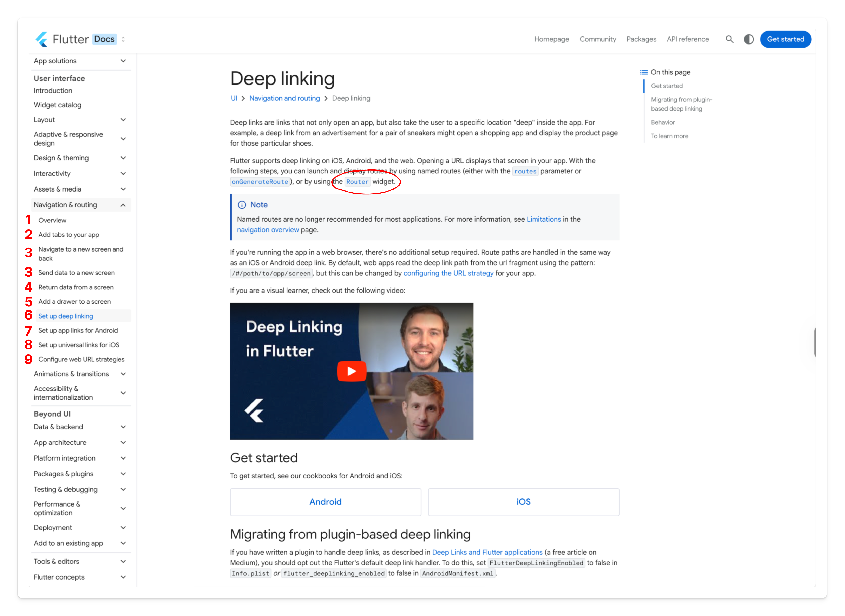Expand the Layout sidebar section
This screenshot has height=616, width=845.
click(x=123, y=119)
